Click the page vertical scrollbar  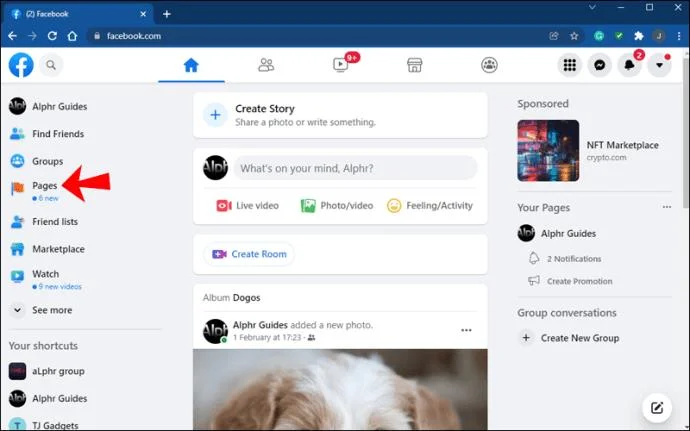(x=686, y=132)
